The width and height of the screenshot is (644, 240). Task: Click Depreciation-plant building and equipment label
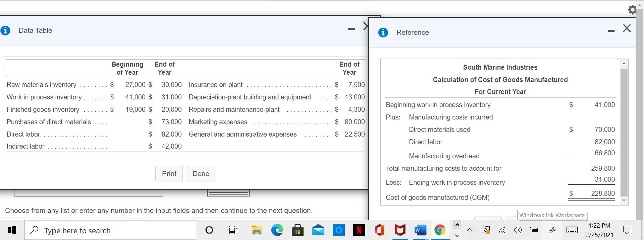tap(250, 97)
